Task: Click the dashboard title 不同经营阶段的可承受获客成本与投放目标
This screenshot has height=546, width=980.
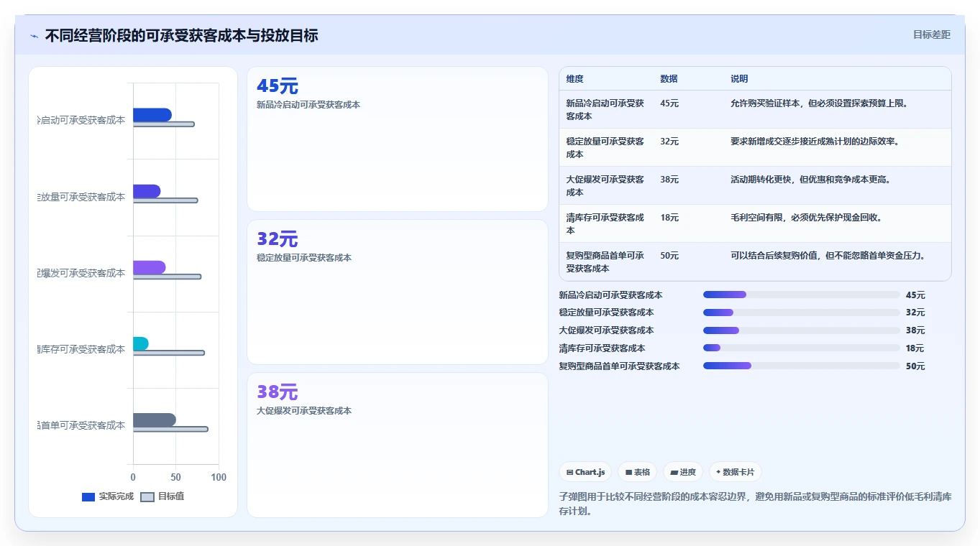Action: pyautogui.click(x=181, y=35)
